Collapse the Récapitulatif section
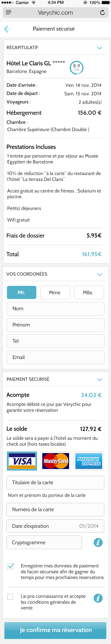 point(100,48)
